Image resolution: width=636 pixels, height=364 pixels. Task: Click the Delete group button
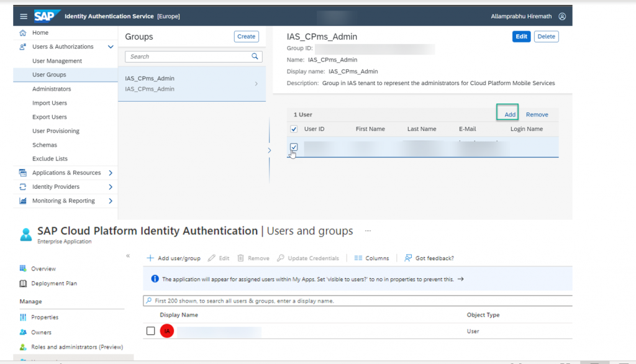click(x=546, y=37)
